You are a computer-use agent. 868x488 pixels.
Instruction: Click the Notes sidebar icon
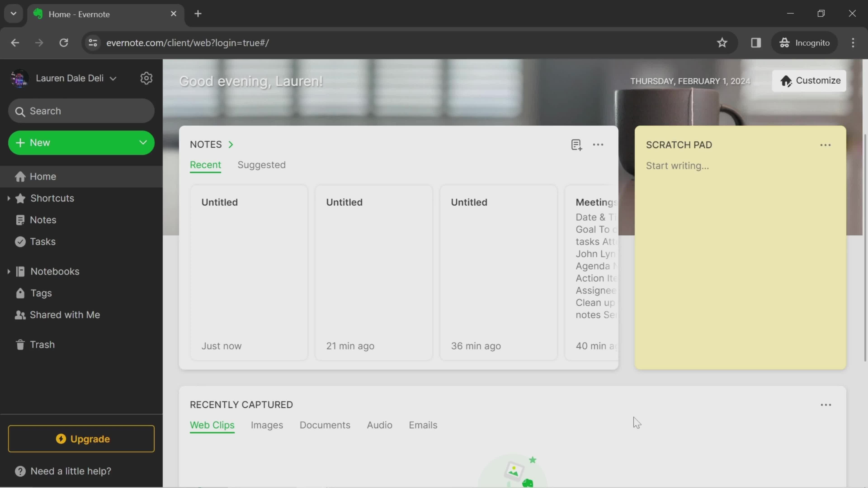pos(20,220)
